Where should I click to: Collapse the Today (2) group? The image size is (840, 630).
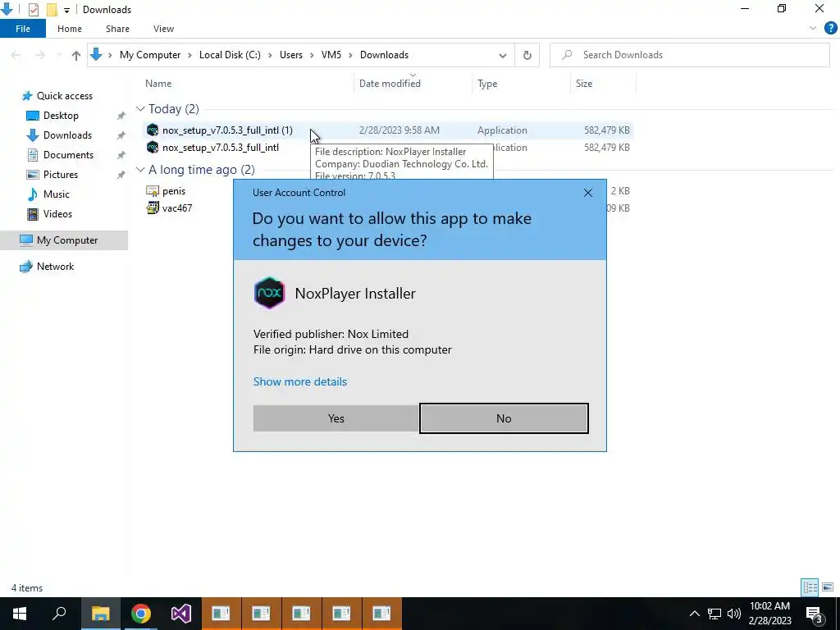click(x=140, y=109)
